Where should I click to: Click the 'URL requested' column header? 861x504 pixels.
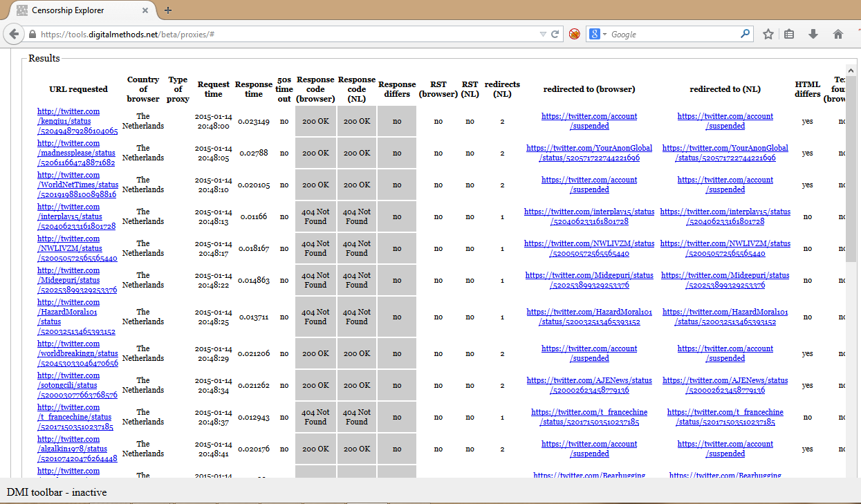pos(79,89)
